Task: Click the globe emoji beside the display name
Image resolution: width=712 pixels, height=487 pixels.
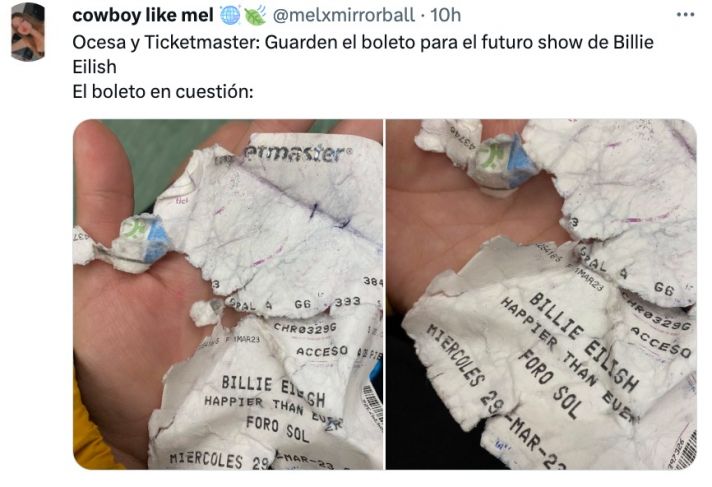Action: pyautogui.click(x=230, y=16)
